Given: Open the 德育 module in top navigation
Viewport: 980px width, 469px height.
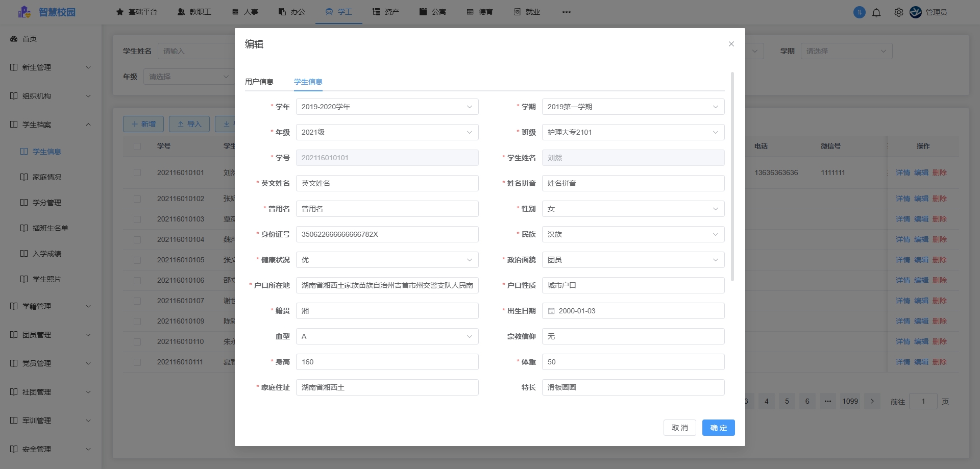Looking at the screenshot, I should coord(484,11).
